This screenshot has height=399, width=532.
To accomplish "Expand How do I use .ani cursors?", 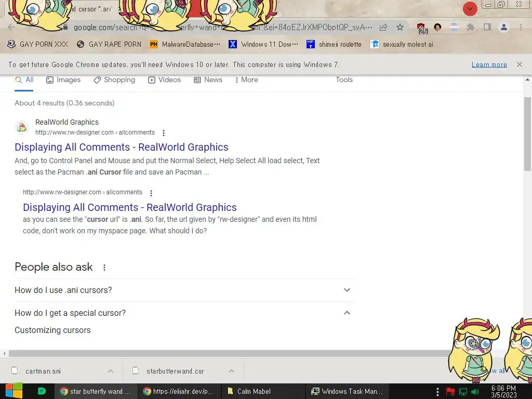I will (x=184, y=290).
